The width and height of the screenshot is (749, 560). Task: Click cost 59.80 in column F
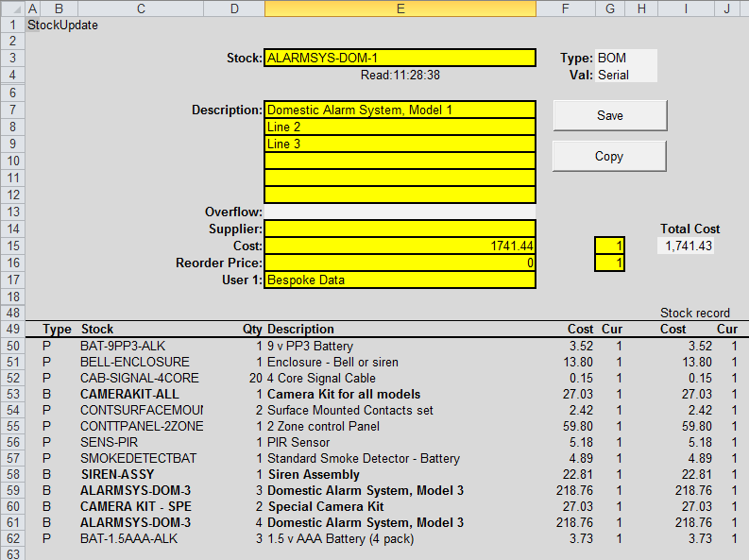(578, 426)
